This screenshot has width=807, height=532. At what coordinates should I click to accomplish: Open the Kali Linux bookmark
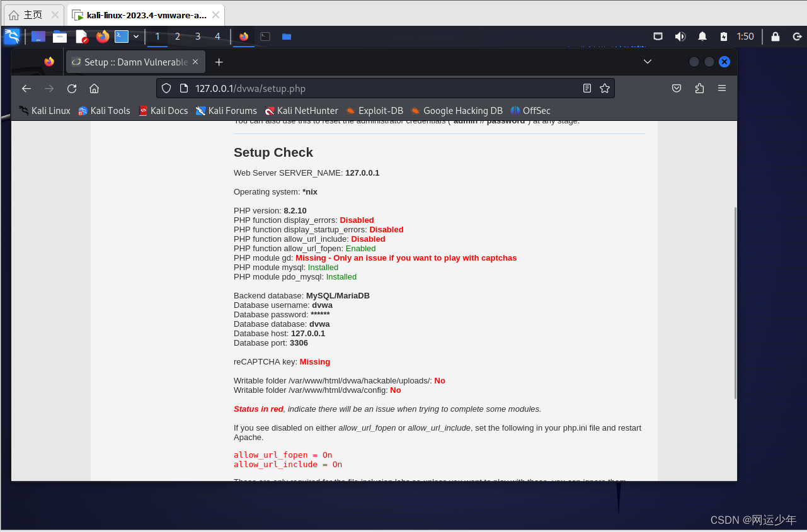pyautogui.click(x=45, y=111)
